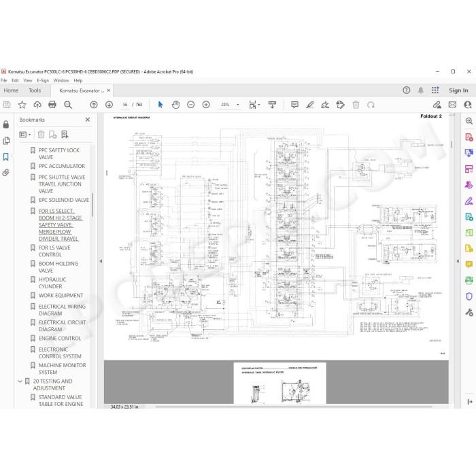Toggle the Bookmarks panel icon
Image resolution: width=476 pixels, height=476 pixels.
[5, 156]
